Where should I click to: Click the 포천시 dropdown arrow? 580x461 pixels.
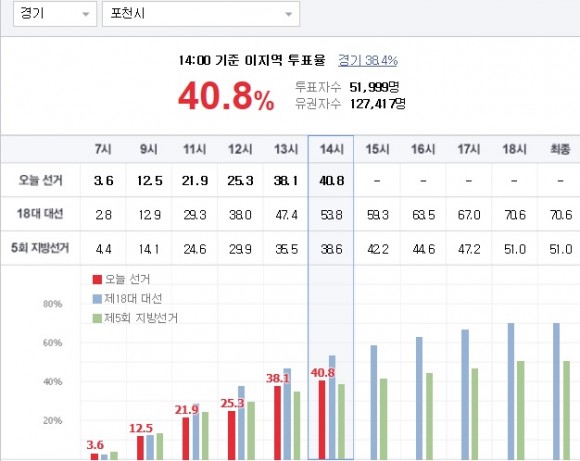pos(289,14)
